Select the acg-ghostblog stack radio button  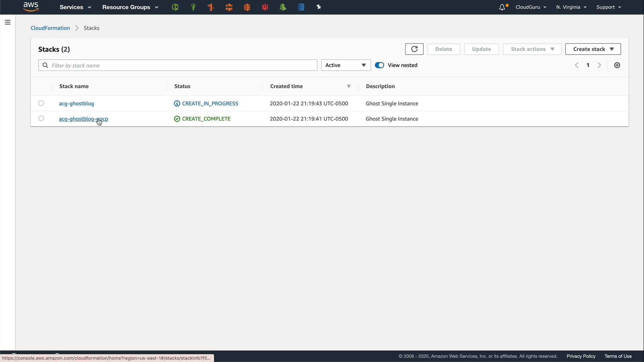click(x=41, y=103)
